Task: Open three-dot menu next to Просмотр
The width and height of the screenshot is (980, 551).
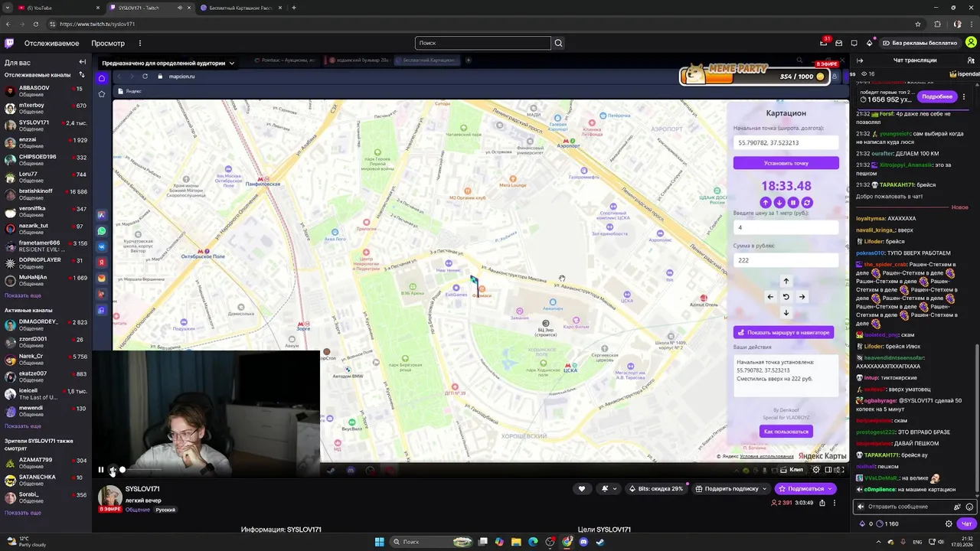Action: (x=139, y=43)
